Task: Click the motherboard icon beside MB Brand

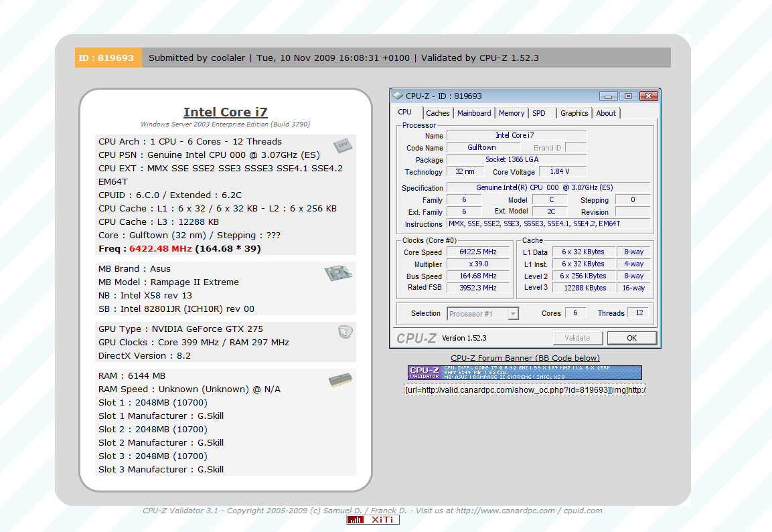Action: click(x=338, y=273)
